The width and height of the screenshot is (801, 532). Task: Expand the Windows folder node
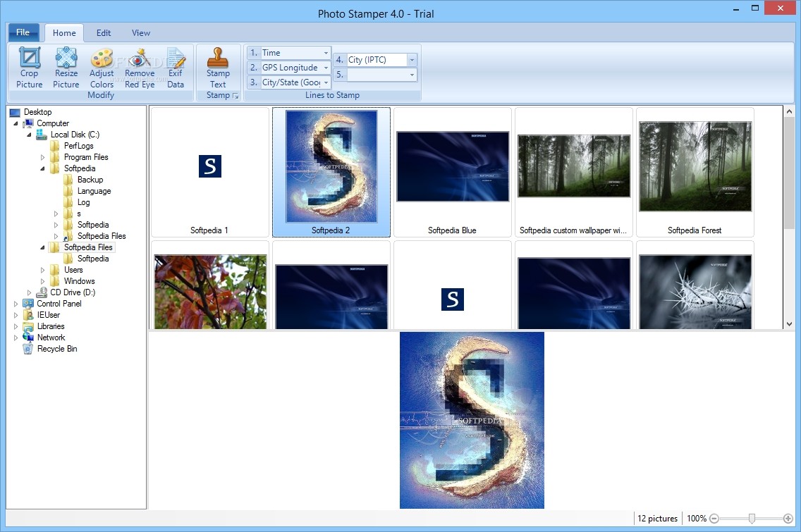(42, 281)
